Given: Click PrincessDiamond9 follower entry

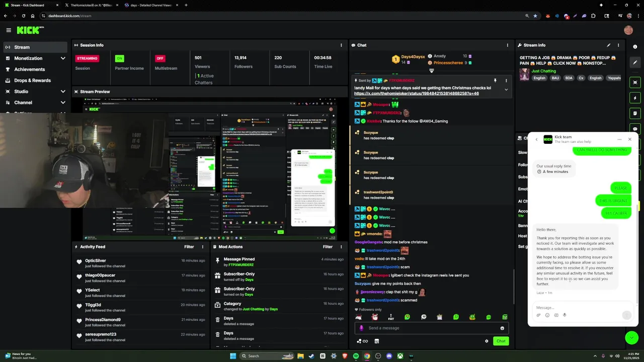Looking at the screenshot, I should click(x=103, y=320).
